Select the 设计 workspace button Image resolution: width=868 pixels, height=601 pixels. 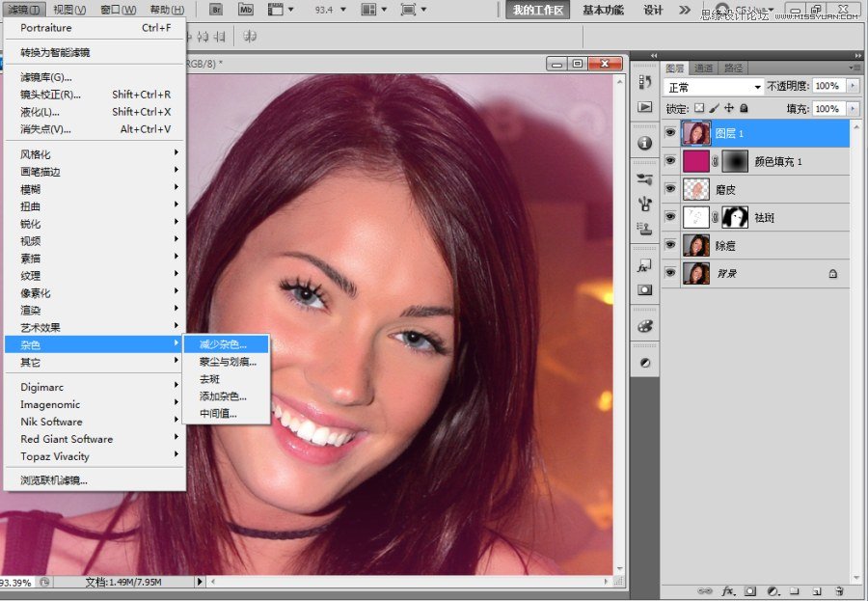[x=653, y=10]
